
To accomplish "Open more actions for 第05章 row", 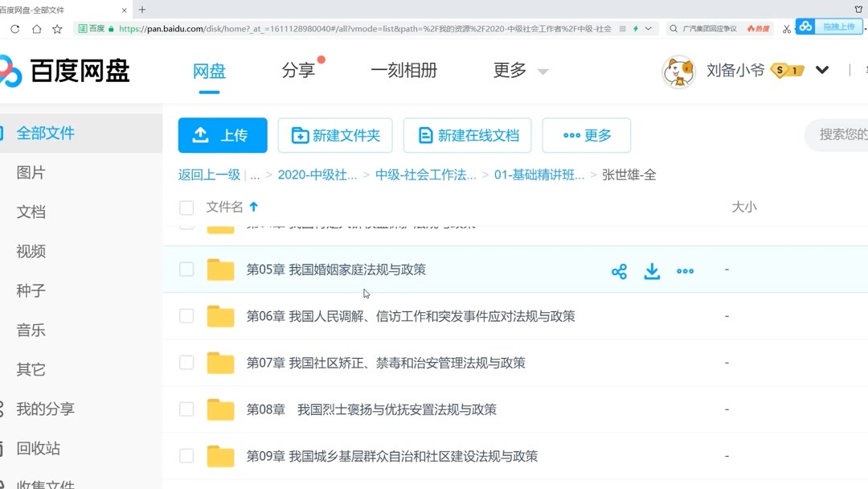I will pyautogui.click(x=685, y=272).
